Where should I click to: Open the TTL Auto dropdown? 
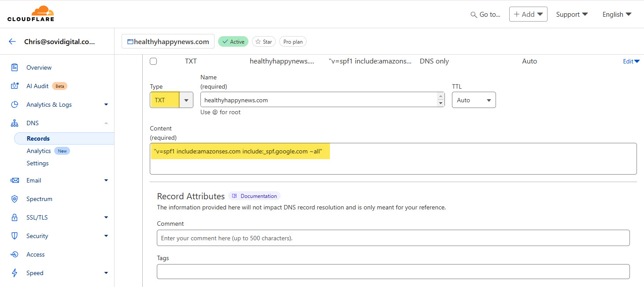click(x=474, y=100)
